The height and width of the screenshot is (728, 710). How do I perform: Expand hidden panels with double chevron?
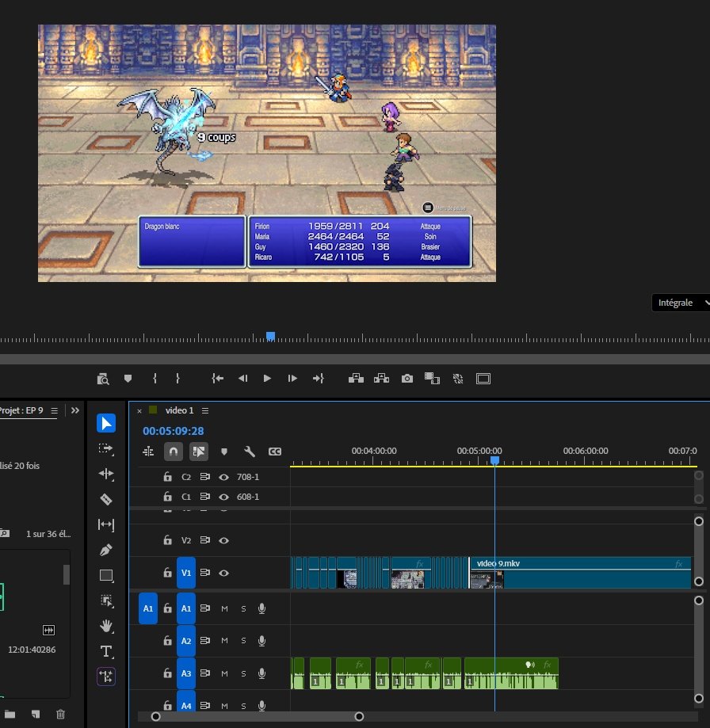(74, 410)
